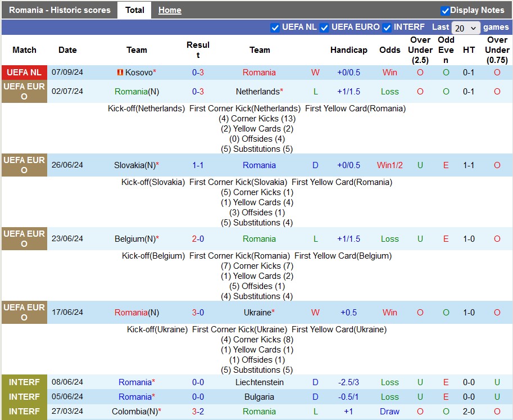The image size is (513, 420).
Task: Click the red UEFA NL competition label
Action: tap(24, 73)
